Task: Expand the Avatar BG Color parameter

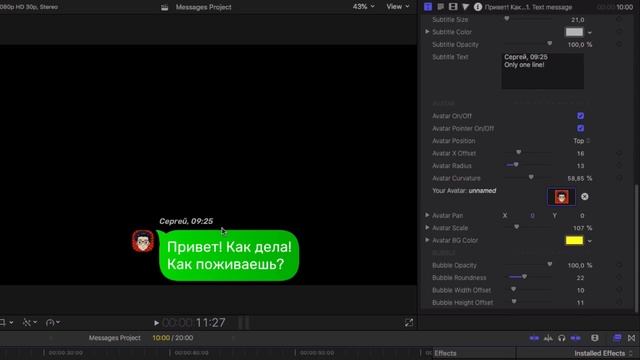Action: pyautogui.click(x=427, y=240)
